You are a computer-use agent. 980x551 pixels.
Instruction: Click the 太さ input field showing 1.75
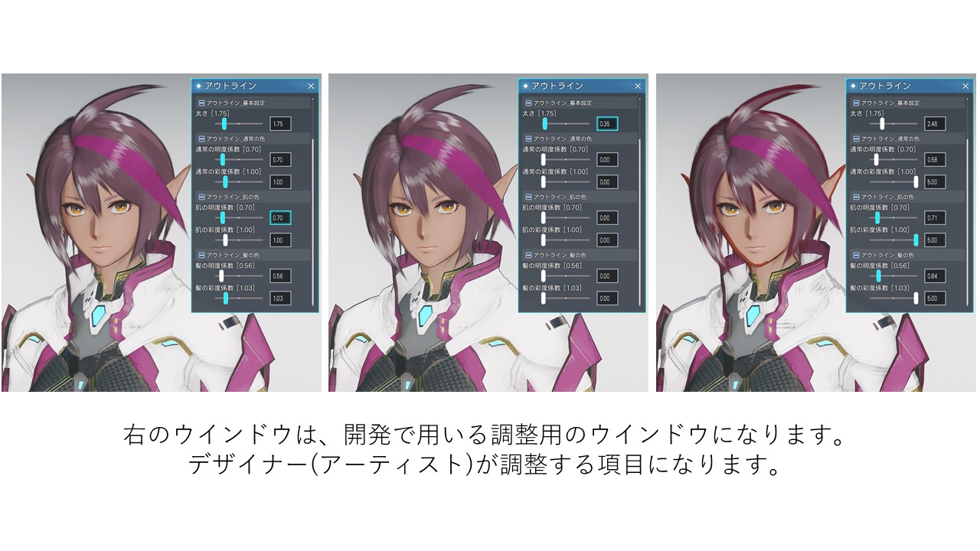[x=279, y=123]
